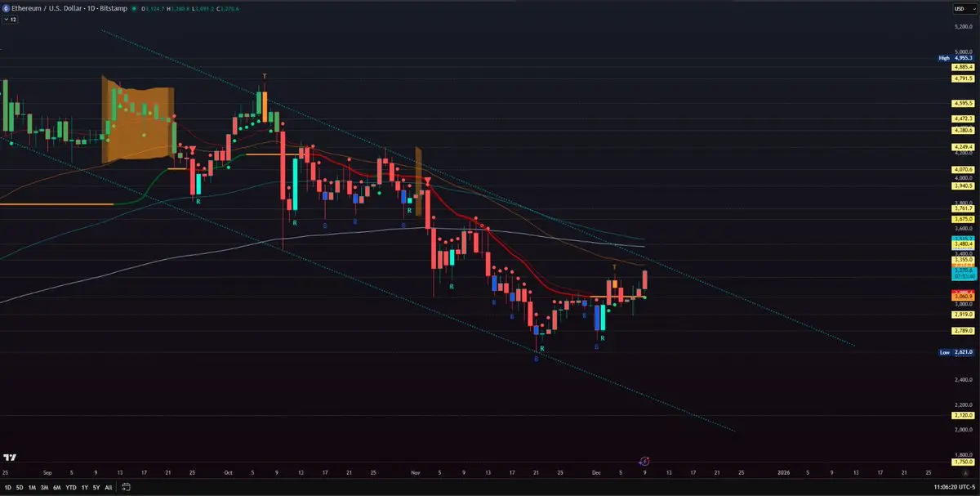Click the 4,595.5 yellow price level label
Image resolution: width=980 pixels, height=496 pixels.
(961, 104)
